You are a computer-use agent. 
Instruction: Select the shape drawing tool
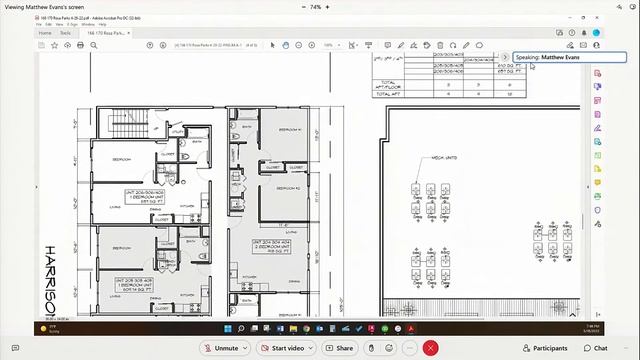pyautogui.click(x=479, y=45)
